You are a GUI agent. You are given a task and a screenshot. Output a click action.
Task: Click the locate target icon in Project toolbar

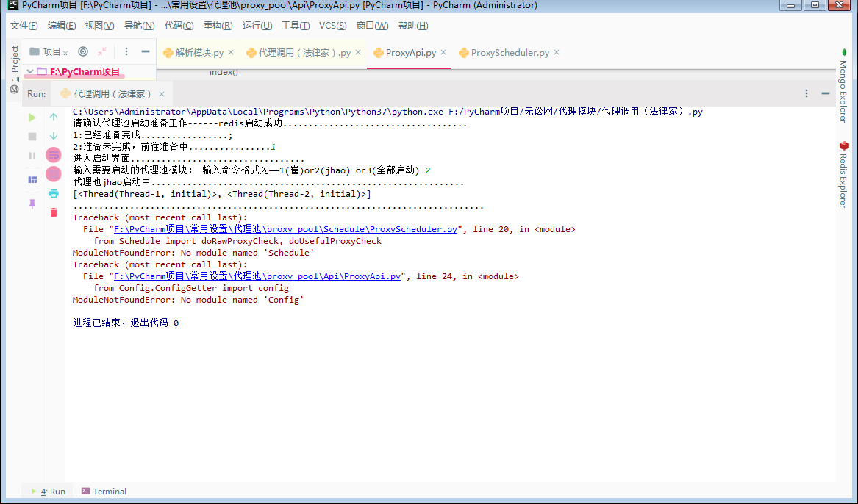point(83,51)
